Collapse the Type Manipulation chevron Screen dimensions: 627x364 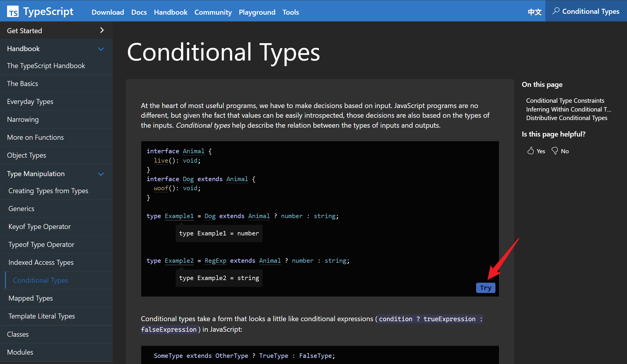101,174
